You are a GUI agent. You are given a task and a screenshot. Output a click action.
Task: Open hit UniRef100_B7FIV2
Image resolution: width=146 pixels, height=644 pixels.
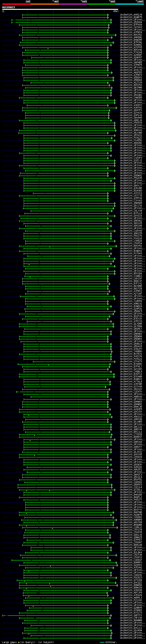pyautogui.click(x=131, y=284)
